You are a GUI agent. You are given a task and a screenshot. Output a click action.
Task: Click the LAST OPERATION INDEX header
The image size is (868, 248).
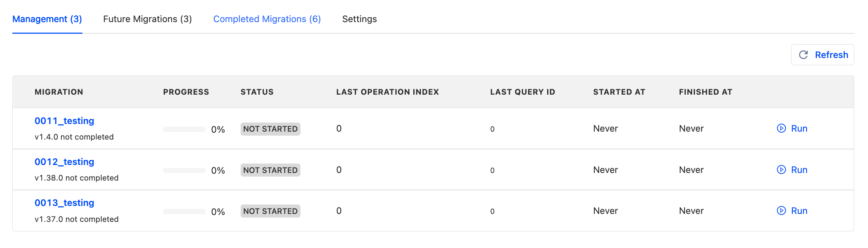click(388, 92)
